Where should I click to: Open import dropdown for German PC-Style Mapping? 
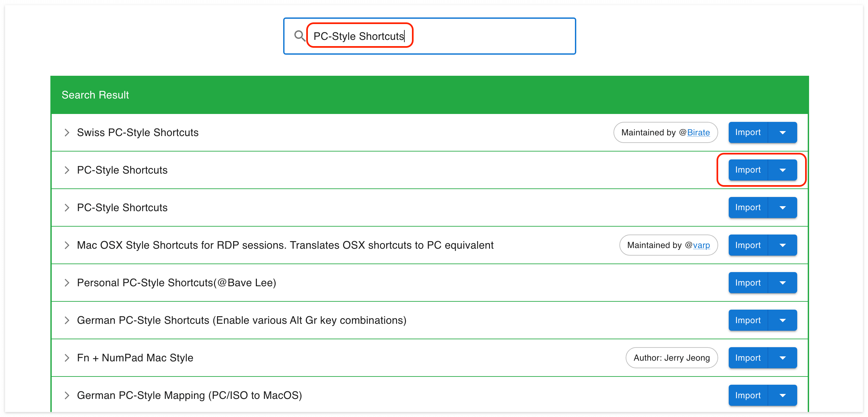tap(782, 395)
